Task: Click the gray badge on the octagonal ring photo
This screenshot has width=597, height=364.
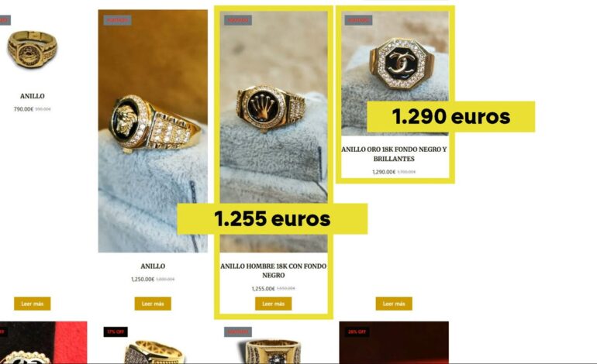Action: (358, 20)
